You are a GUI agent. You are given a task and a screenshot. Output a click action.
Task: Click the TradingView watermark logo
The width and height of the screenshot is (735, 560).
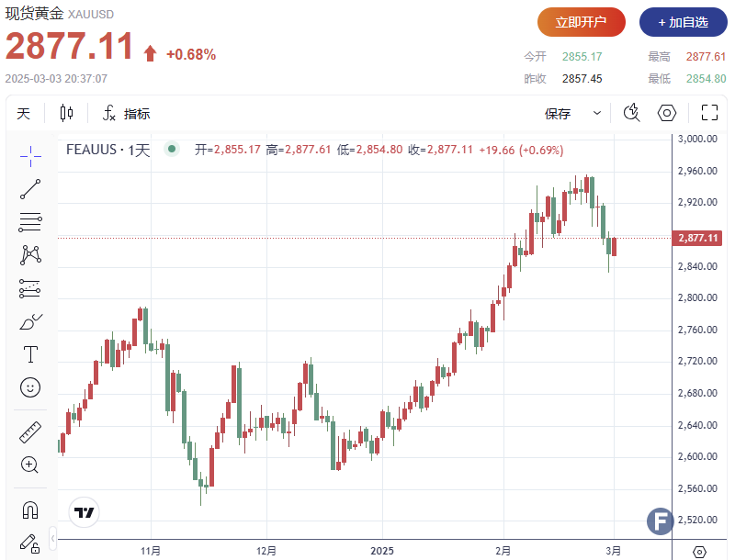(84, 513)
